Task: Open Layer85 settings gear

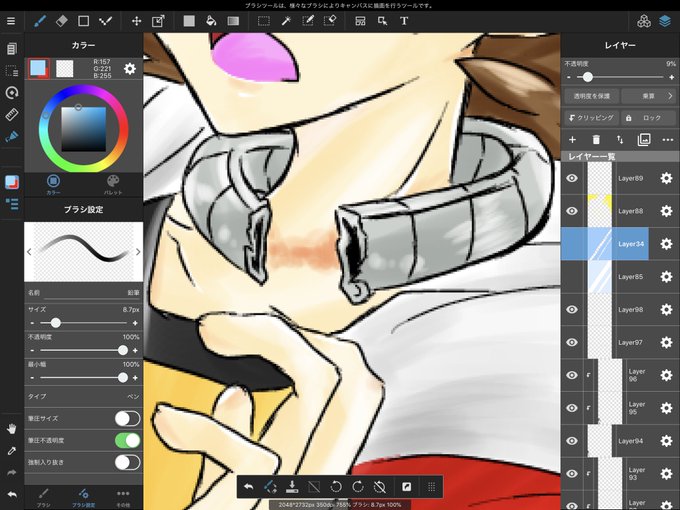Action: pos(666,277)
